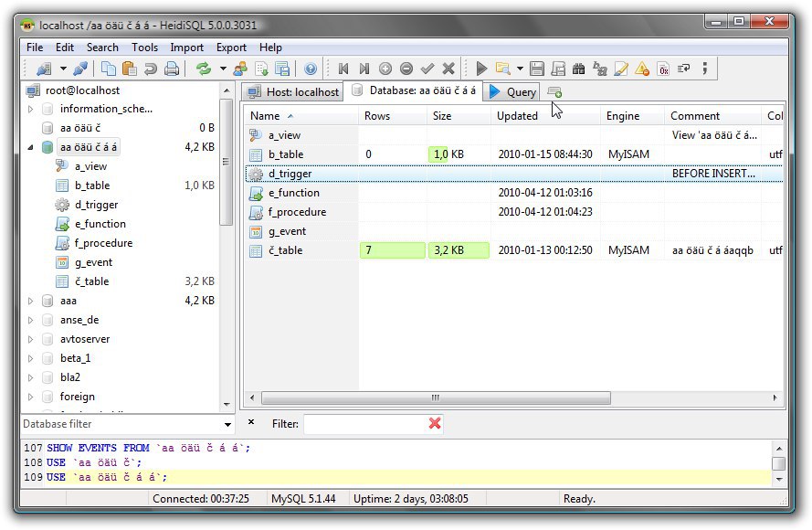Click the pencil edit icon
812x530 pixels.
[621, 69]
